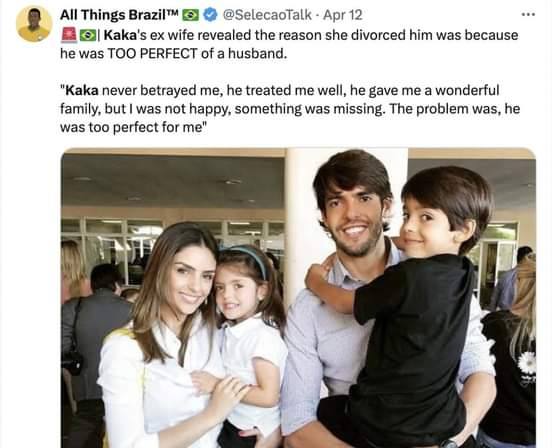This screenshot has width=552, height=448.
Task: Click bold Kaka in the quoted statement
Action: coord(82,90)
